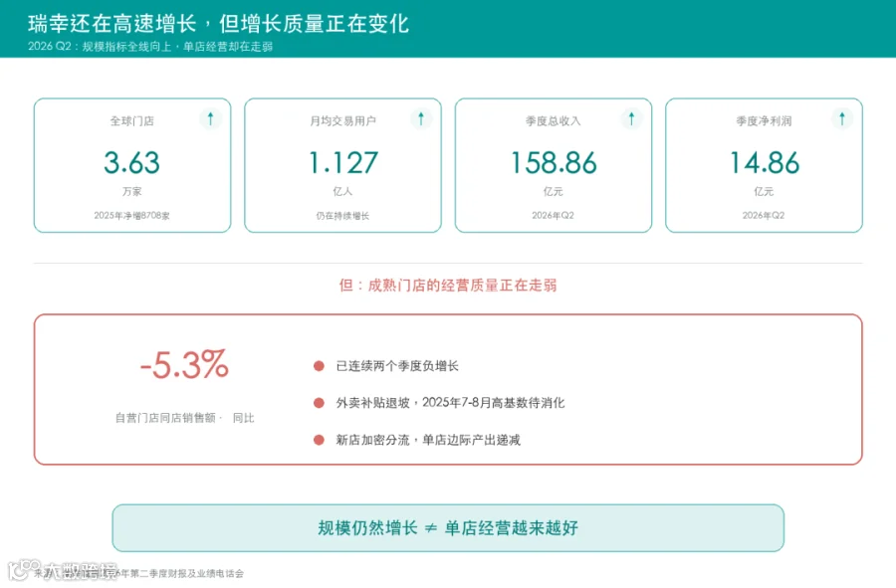Click the red bullet beside 新店加密分流
Image resolution: width=896 pixels, height=588 pixels.
(x=319, y=440)
